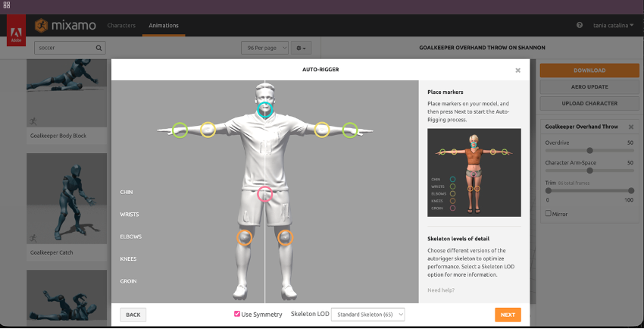The width and height of the screenshot is (644, 329).
Task: Click the green wrist marker on model's left hand side
Action: click(x=180, y=130)
